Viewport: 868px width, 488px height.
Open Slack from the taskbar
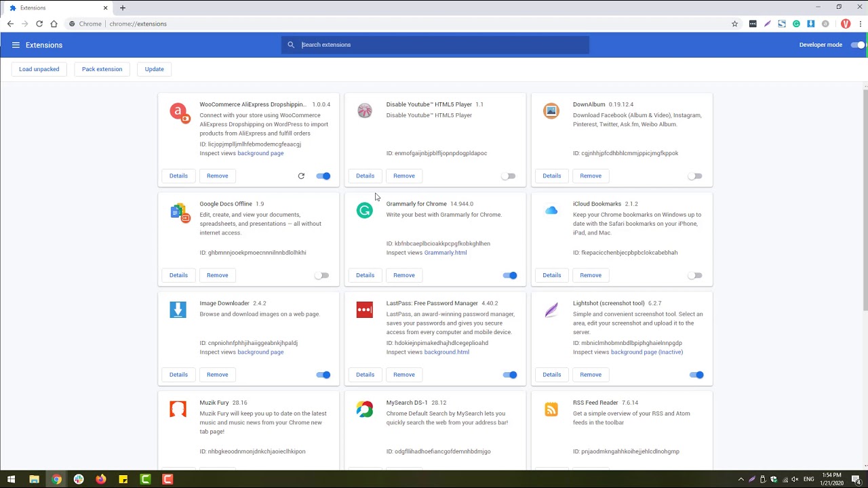(79, 479)
